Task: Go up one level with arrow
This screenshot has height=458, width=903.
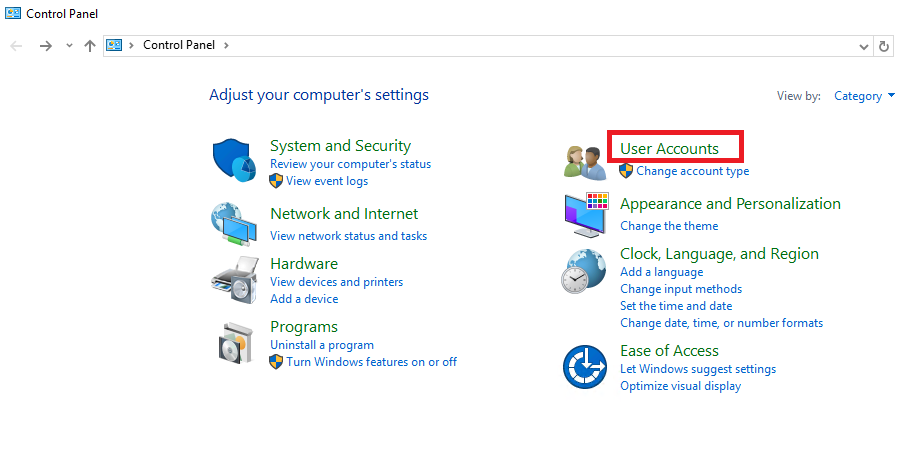Action: tap(90, 46)
